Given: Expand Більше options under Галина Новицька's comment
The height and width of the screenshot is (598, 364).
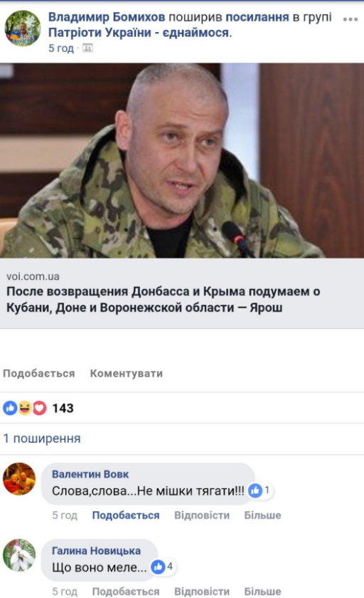Looking at the screenshot, I should coord(263,592).
